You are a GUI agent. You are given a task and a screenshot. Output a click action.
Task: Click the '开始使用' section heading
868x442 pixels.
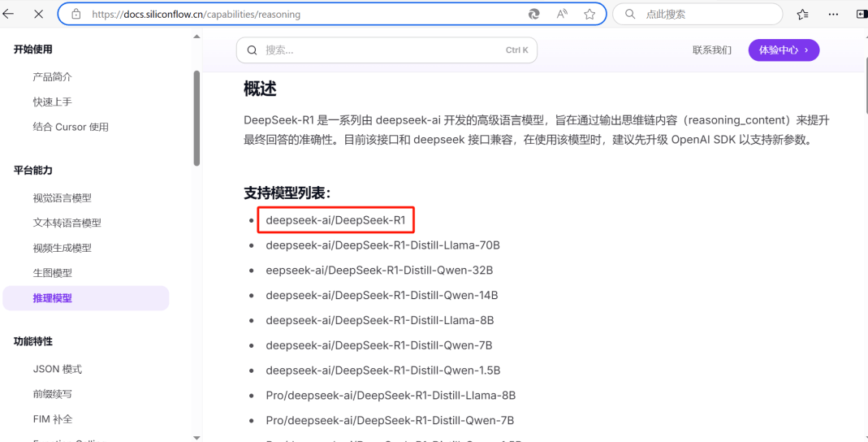click(33, 50)
